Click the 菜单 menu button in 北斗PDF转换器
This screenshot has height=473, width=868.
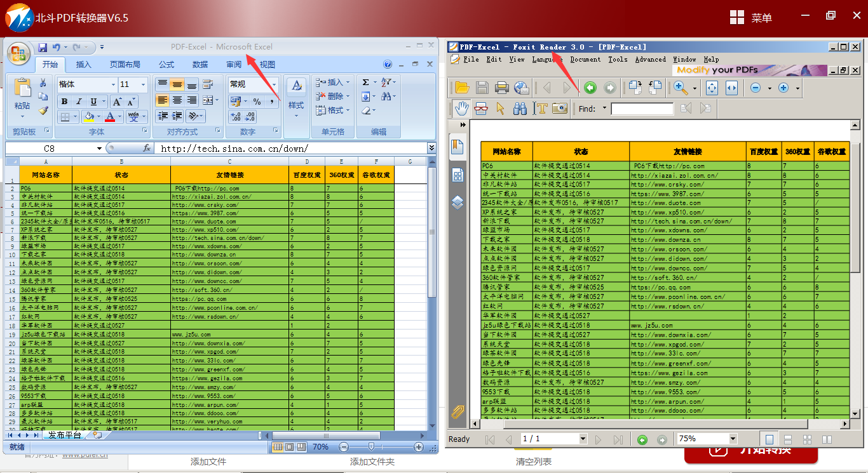tap(751, 18)
